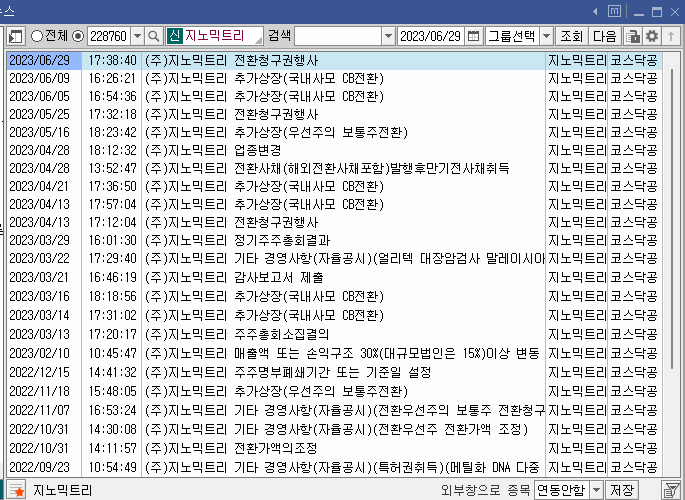Click the time cell 17:38:40
The height and width of the screenshot is (500, 685).
click(x=112, y=61)
